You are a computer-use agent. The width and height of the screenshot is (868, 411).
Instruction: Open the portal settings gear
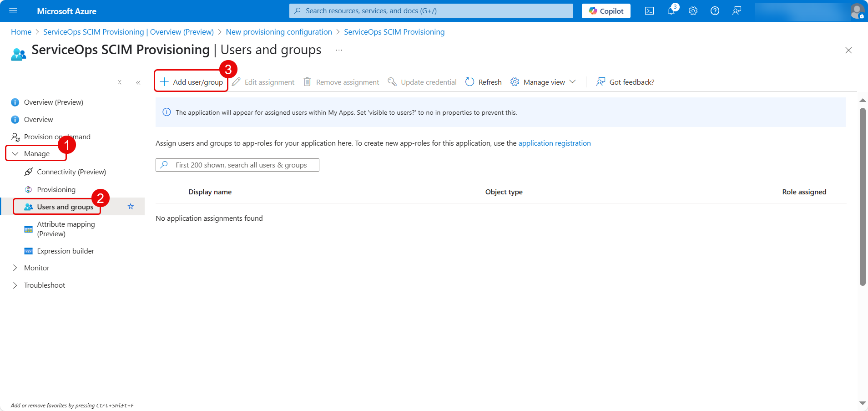pyautogui.click(x=693, y=11)
